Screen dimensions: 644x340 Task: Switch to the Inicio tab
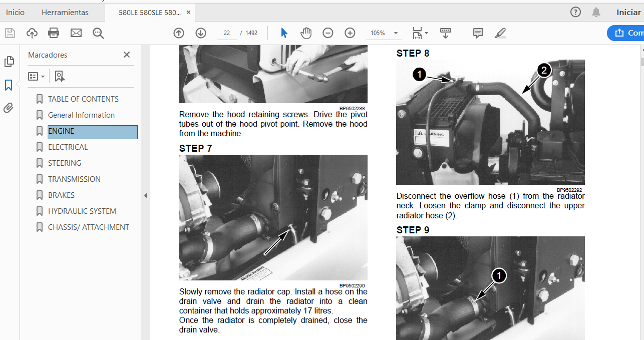coord(15,12)
